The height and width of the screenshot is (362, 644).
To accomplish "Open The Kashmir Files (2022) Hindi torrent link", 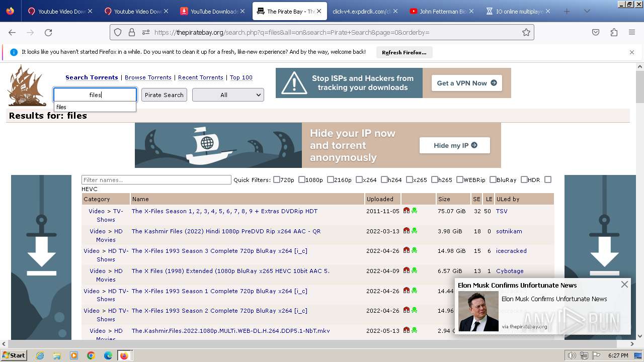I will click(x=226, y=231).
